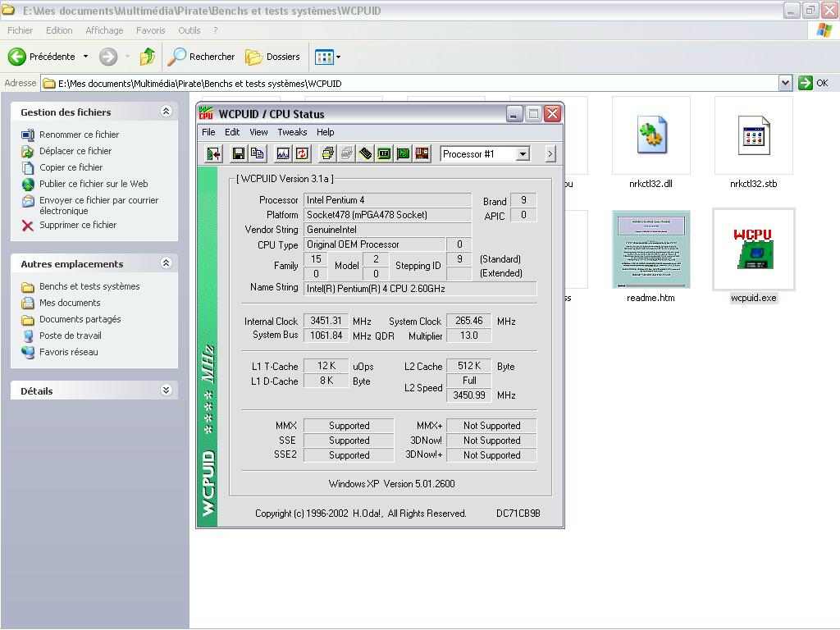Click the Précédente back button
Screen dimensions: 840x630
pyautogui.click(x=41, y=57)
